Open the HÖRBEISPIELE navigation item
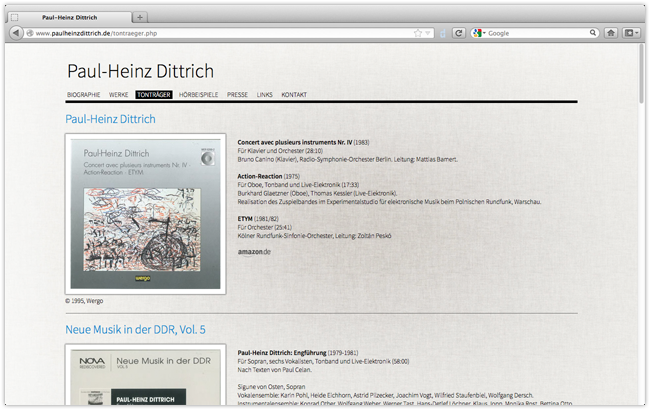The image size is (650, 410). click(x=199, y=95)
